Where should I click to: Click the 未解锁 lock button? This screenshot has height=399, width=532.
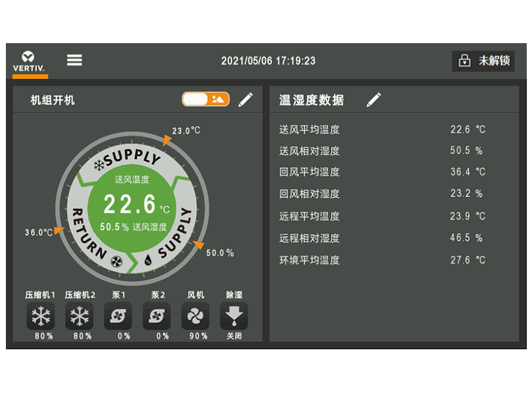(x=483, y=61)
